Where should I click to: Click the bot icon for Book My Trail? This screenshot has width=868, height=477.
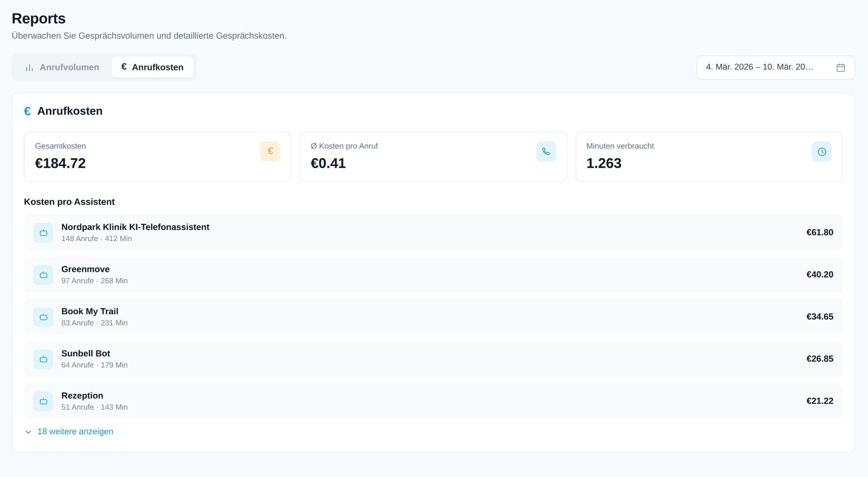point(43,317)
